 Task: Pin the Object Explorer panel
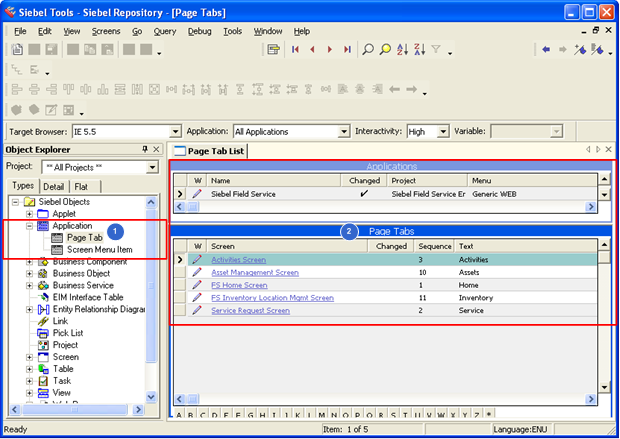(145, 149)
